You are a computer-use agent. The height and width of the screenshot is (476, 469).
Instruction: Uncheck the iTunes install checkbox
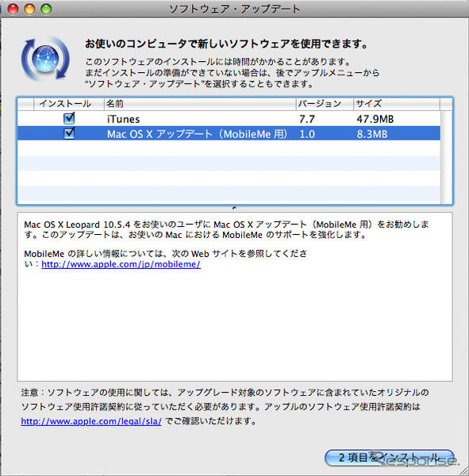[69, 118]
